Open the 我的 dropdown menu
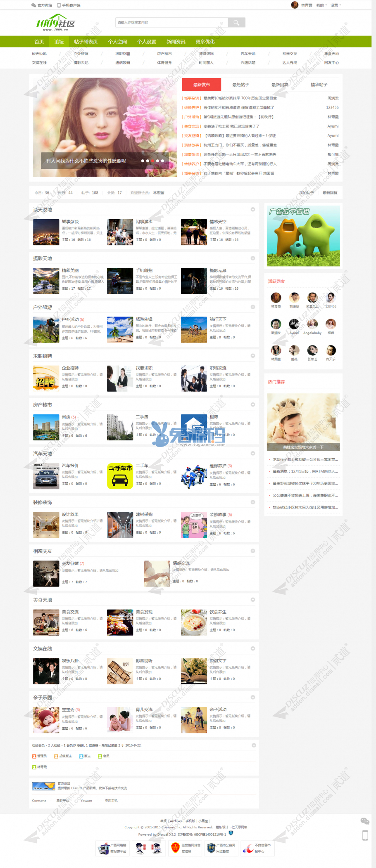Image resolution: width=376 pixels, height=868 pixels. pos(321,5)
